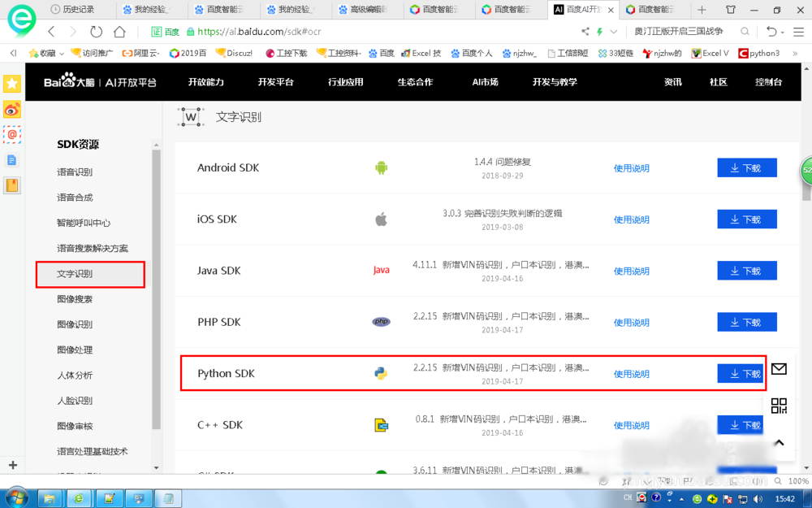Screen dimensions: 812x508
Task: Click the Java logo icon
Action: click(x=381, y=270)
